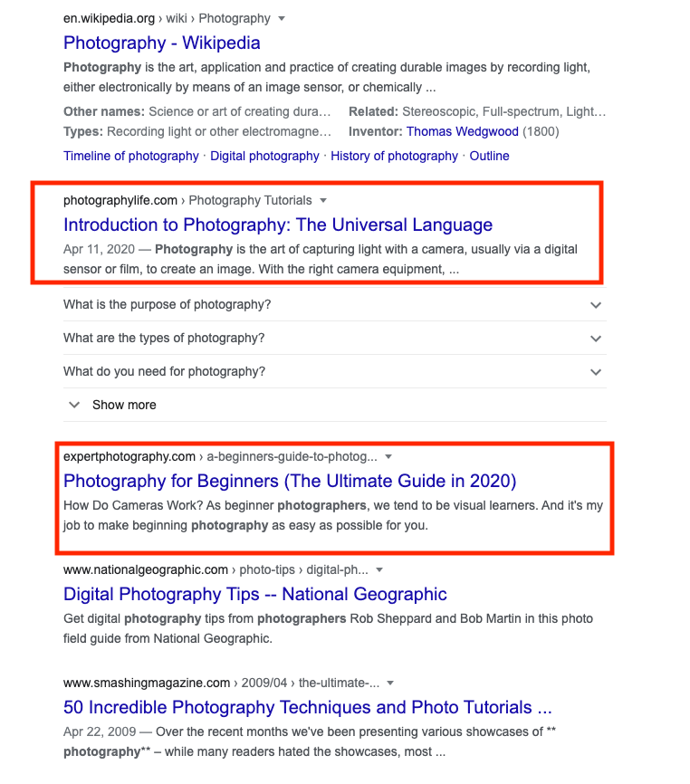Open the Digital photography sitelink

tap(264, 156)
